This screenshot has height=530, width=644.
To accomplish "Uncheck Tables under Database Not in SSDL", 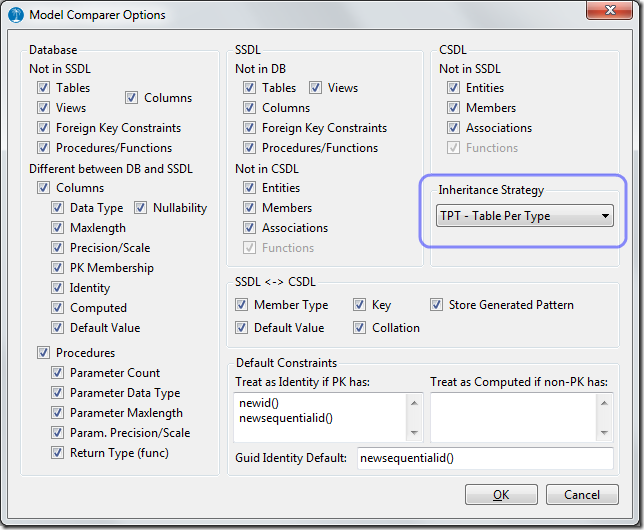I will click(x=44, y=88).
